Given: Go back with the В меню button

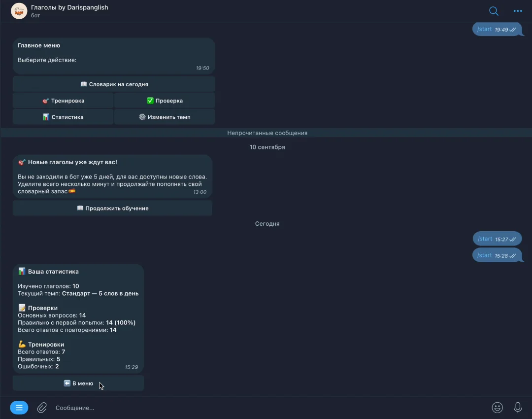Looking at the screenshot, I should (x=78, y=384).
